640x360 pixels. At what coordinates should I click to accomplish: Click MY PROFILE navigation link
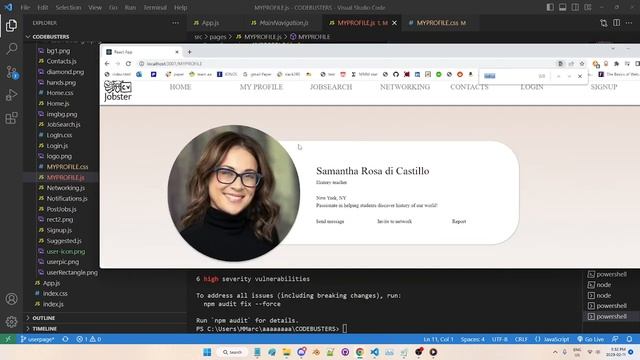click(x=261, y=87)
